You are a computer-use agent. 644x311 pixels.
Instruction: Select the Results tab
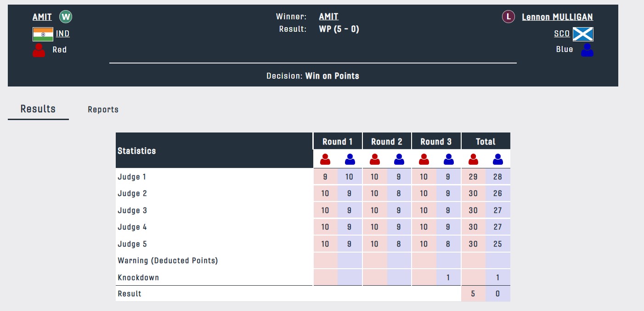click(x=38, y=109)
